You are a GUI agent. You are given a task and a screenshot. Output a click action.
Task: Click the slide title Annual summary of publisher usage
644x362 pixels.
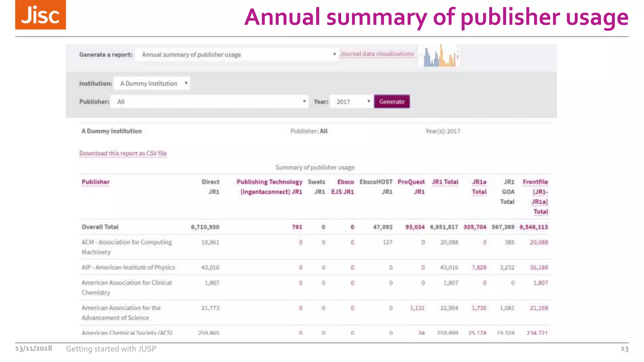pyautogui.click(x=436, y=17)
